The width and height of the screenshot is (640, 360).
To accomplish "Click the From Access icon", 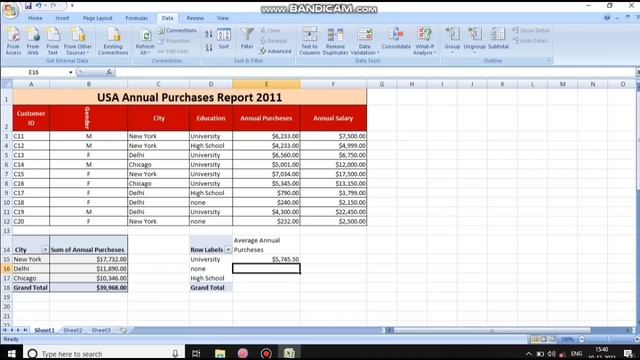I will [x=13, y=41].
